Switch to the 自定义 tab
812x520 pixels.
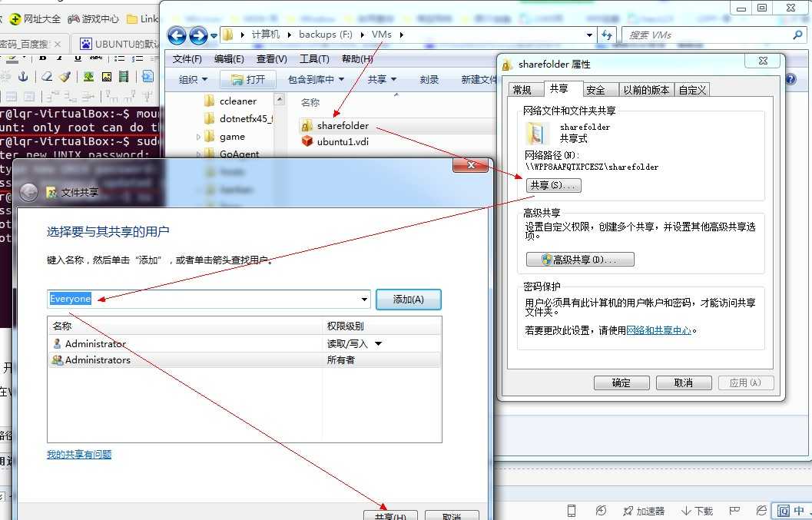[692, 90]
